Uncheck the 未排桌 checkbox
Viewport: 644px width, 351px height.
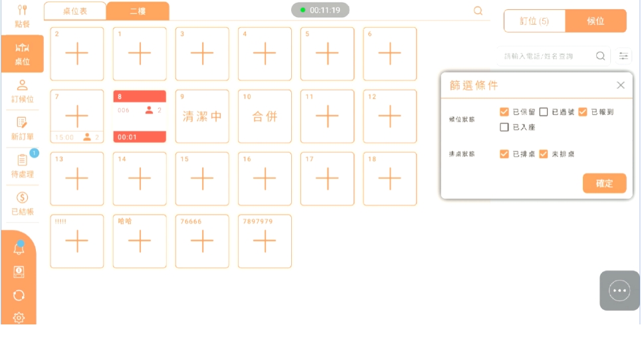(x=544, y=154)
